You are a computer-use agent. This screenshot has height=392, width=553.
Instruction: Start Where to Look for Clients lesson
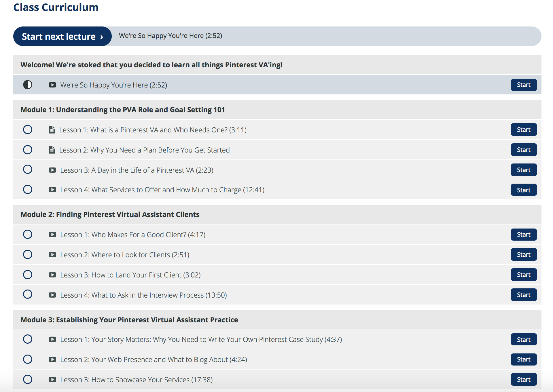pyautogui.click(x=524, y=254)
